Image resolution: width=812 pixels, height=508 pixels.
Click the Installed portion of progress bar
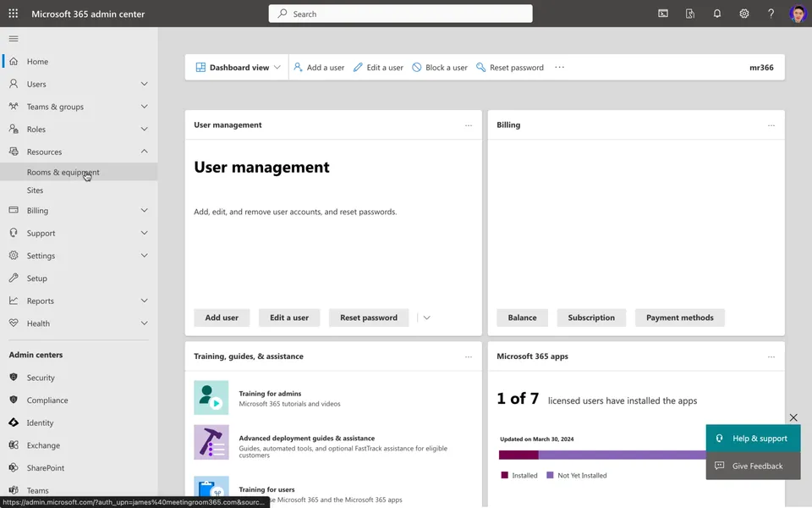point(518,456)
